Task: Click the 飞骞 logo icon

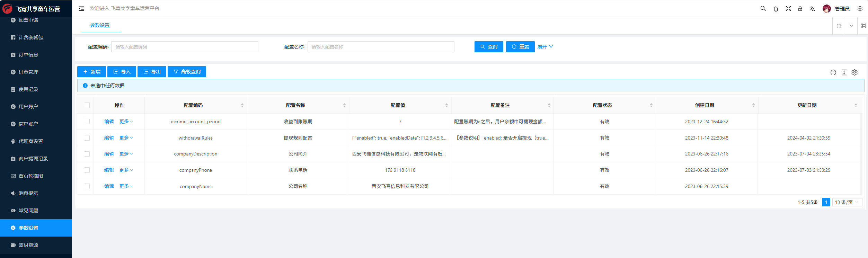Action: (7, 9)
